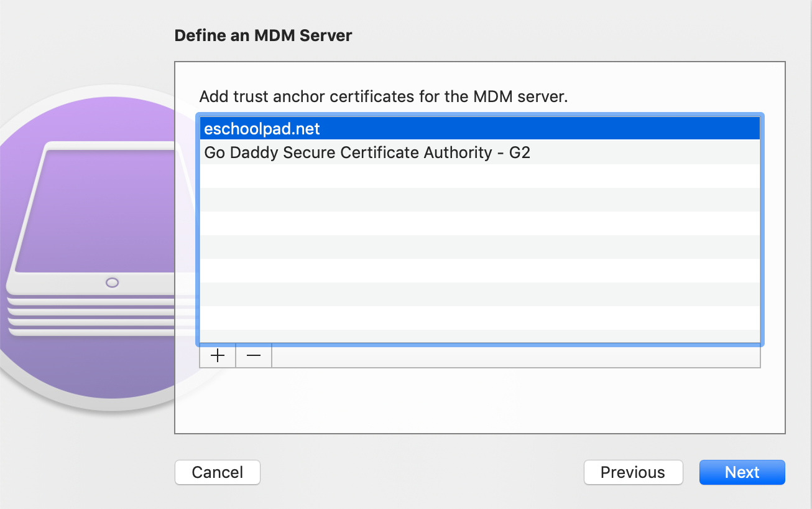Select the eschoolpad.net certificate row
The image size is (812, 509).
(x=479, y=129)
